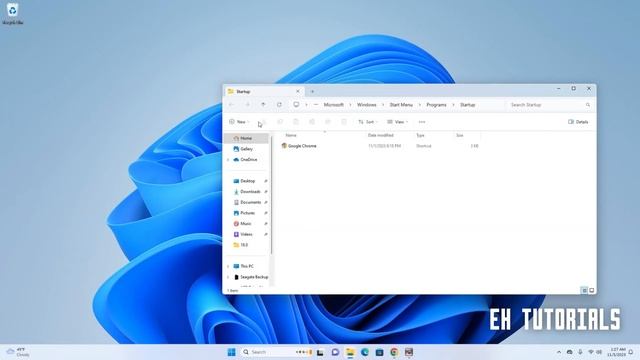640x360 pixels.
Task: Open Microsoft Store from taskbar
Action: [x=379, y=352]
